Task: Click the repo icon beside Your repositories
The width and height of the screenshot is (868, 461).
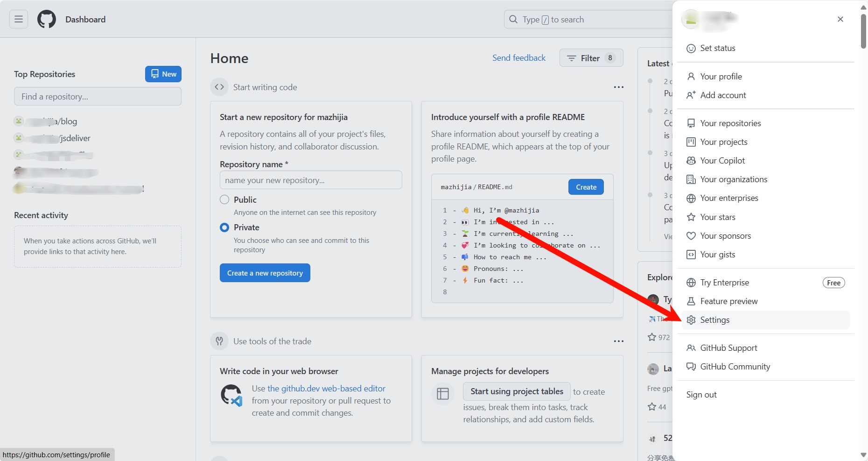Action: [691, 123]
